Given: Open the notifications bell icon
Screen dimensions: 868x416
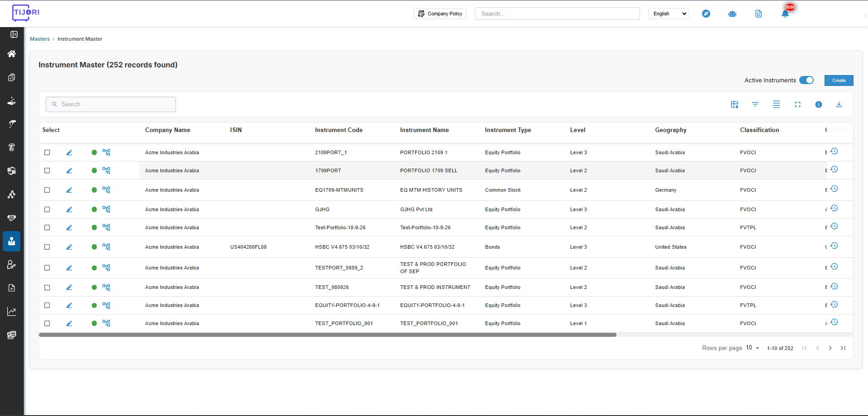Looking at the screenshot, I should (785, 14).
